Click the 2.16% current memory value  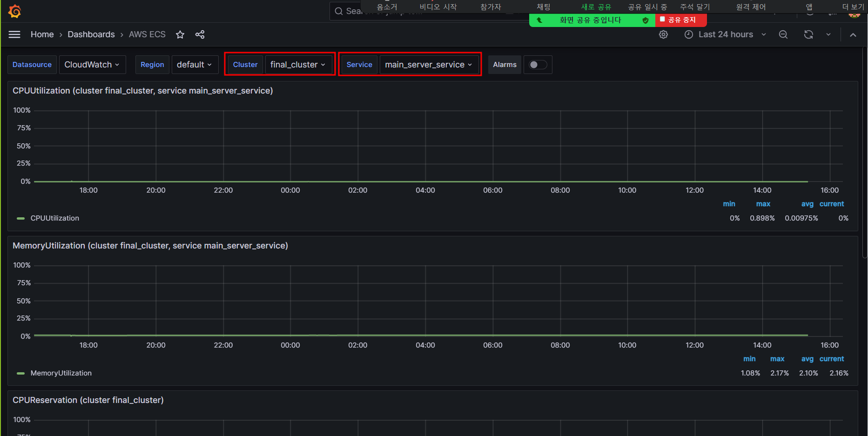pyautogui.click(x=839, y=373)
